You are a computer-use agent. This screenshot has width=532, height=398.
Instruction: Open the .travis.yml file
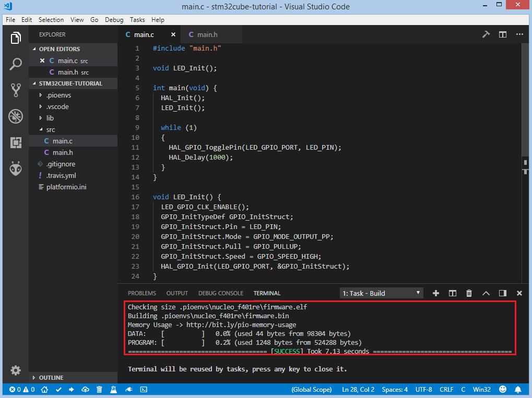click(x=73, y=176)
